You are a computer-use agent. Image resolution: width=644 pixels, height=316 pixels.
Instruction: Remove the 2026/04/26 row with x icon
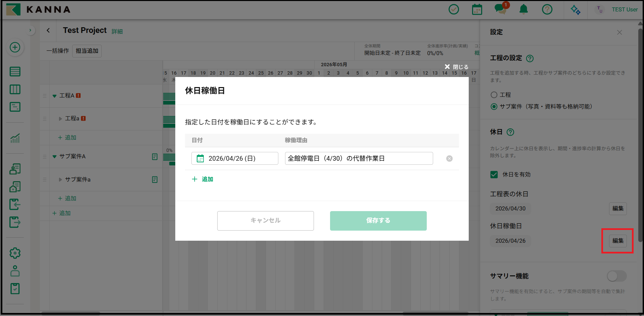(449, 159)
